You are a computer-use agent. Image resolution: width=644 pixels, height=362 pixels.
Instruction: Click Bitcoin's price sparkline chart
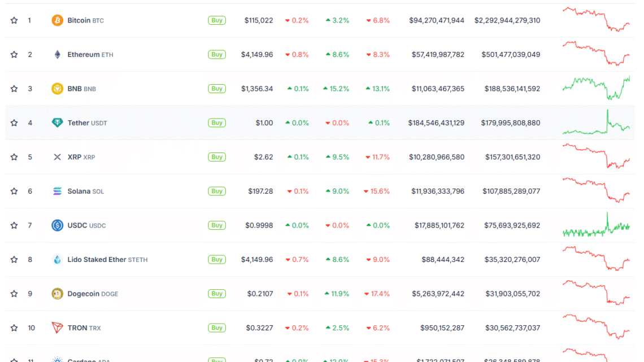(596, 20)
